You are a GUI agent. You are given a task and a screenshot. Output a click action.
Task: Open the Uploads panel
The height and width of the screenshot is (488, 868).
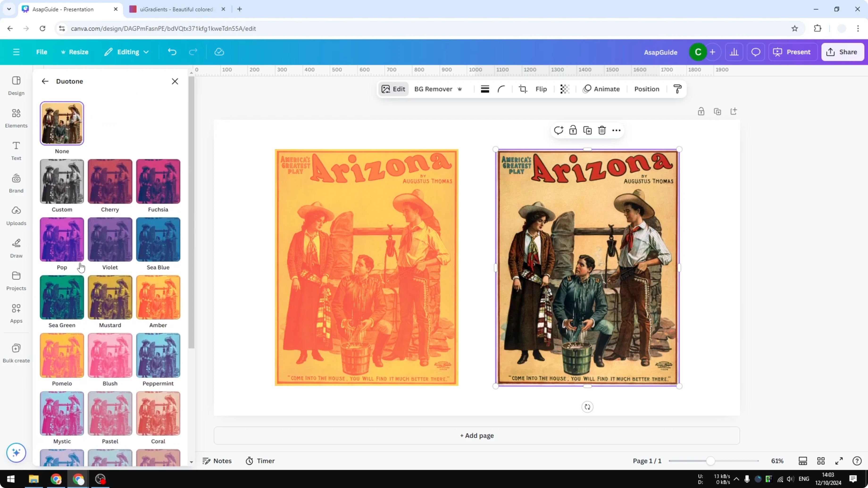16,215
